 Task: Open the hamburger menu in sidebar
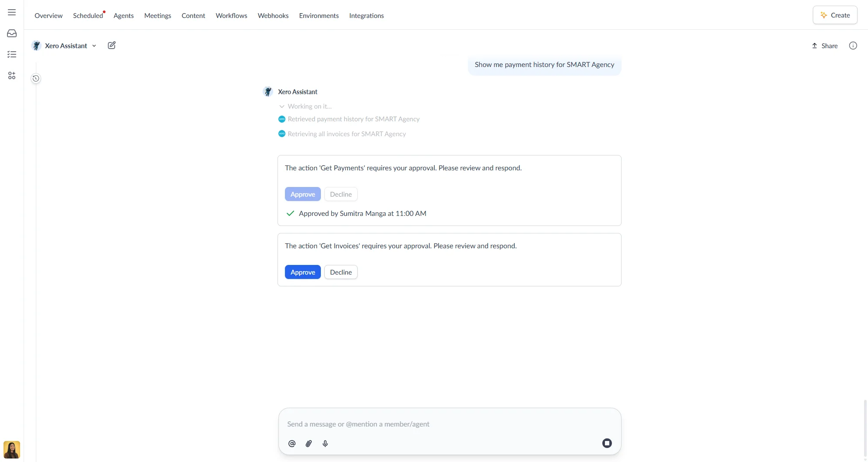click(x=12, y=12)
